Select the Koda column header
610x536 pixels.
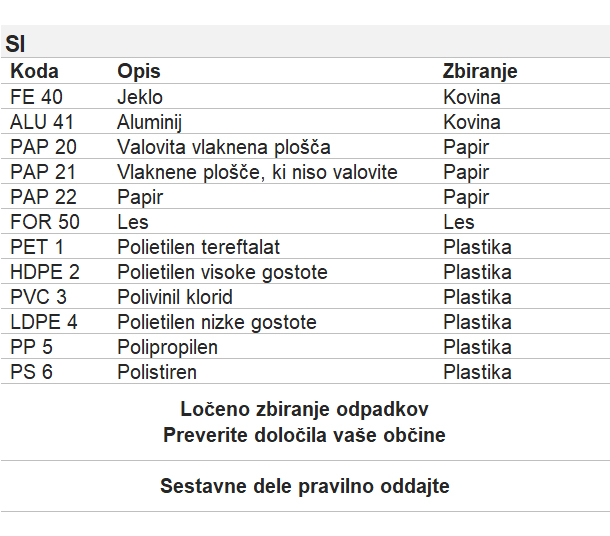point(34,71)
